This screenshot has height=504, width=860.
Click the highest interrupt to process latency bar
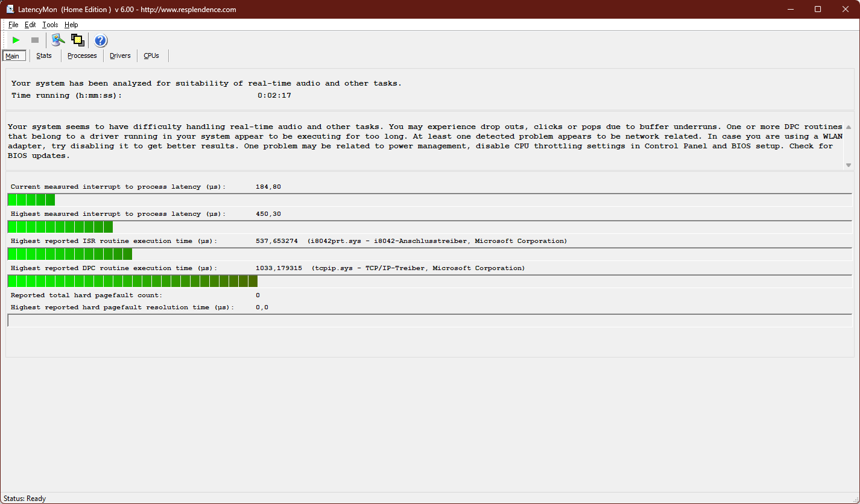430,227
